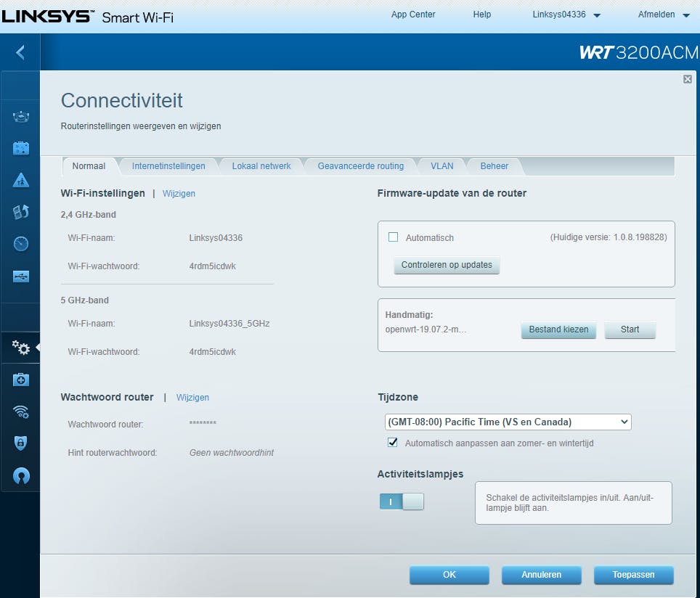Enable Automatisch firmware update checkbox
Viewport: 700px width, 598px height.
click(394, 237)
